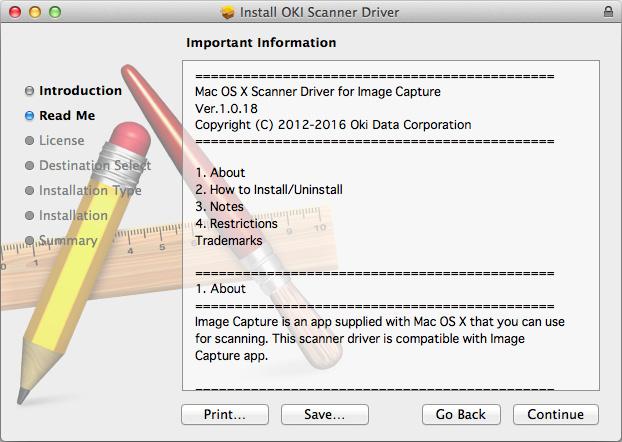Viewport: 622px width, 442px height.
Task: Click the '4. Restrictions' contents entry
Action: tap(236, 223)
